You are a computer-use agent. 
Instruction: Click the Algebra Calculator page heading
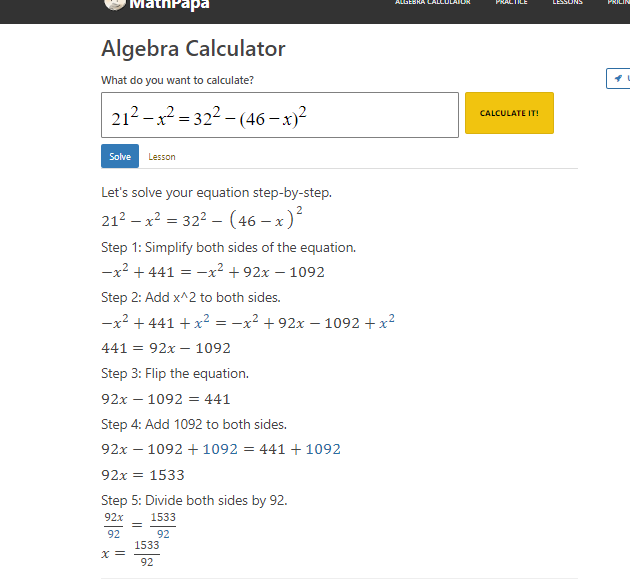(193, 49)
